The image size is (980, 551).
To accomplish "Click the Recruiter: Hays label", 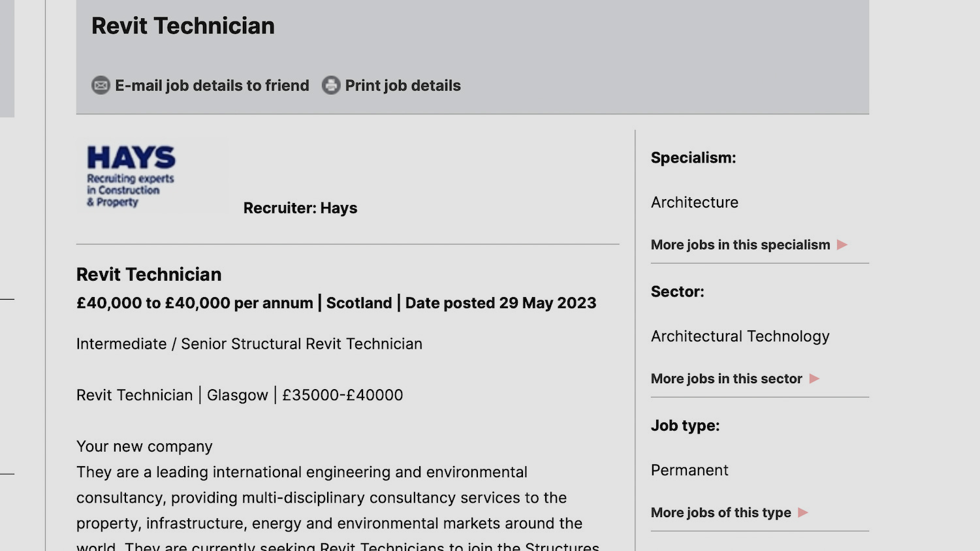I will coord(300,208).
